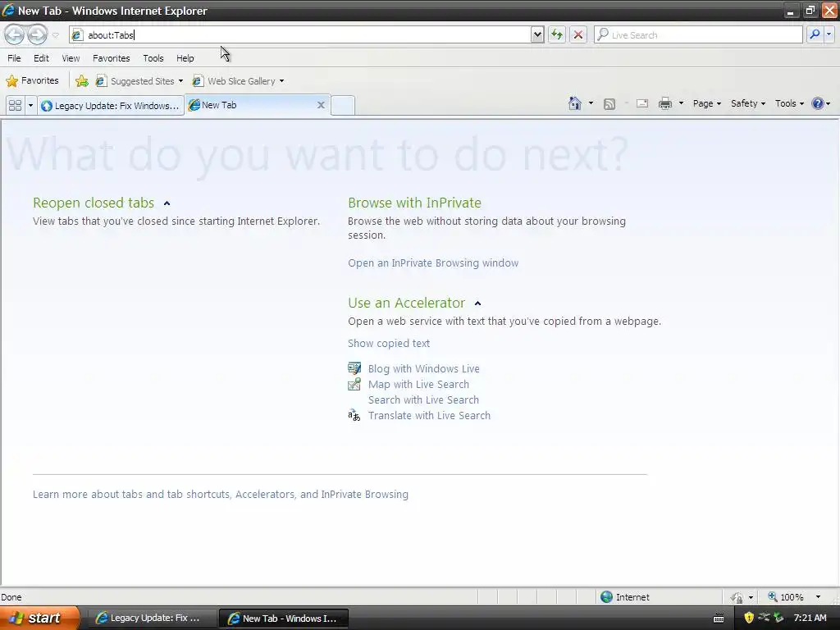This screenshot has width=840, height=630.
Task: Click Map with Live Search link
Action: [x=418, y=384]
